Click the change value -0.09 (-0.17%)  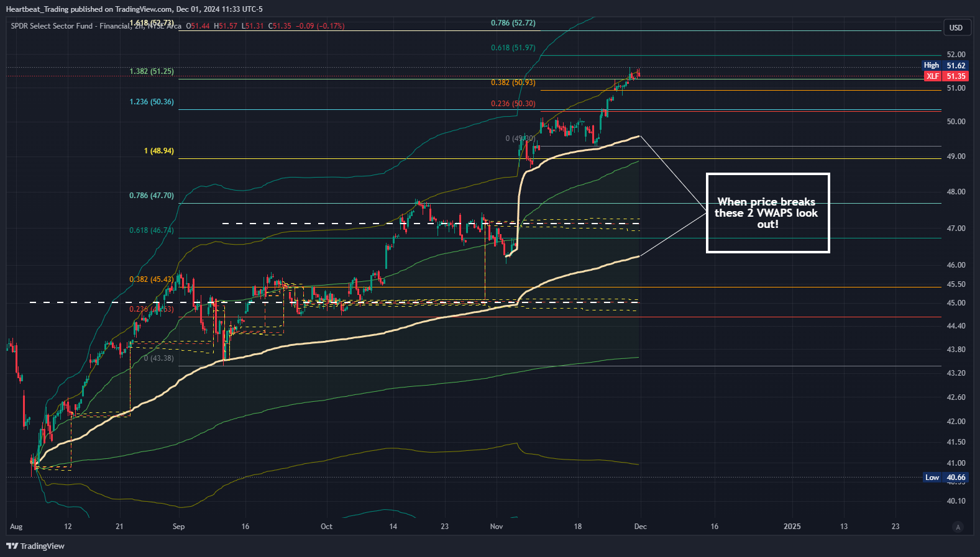pos(320,26)
